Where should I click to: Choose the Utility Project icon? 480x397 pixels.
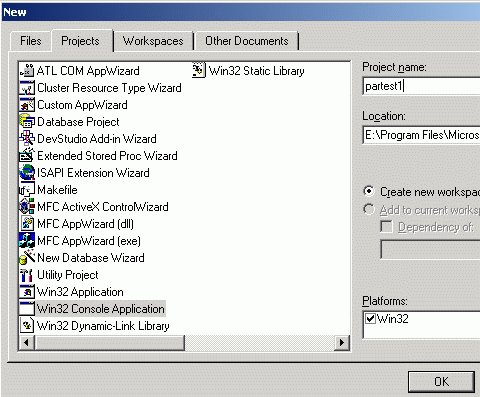27,275
